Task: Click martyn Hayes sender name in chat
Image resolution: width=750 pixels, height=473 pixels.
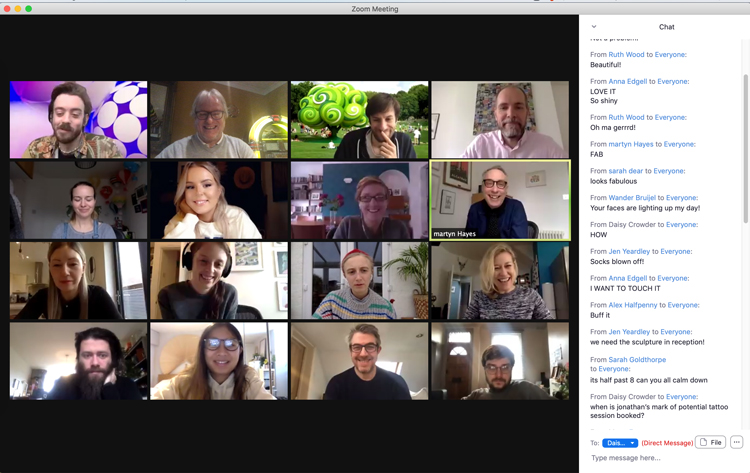Action: [632, 144]
